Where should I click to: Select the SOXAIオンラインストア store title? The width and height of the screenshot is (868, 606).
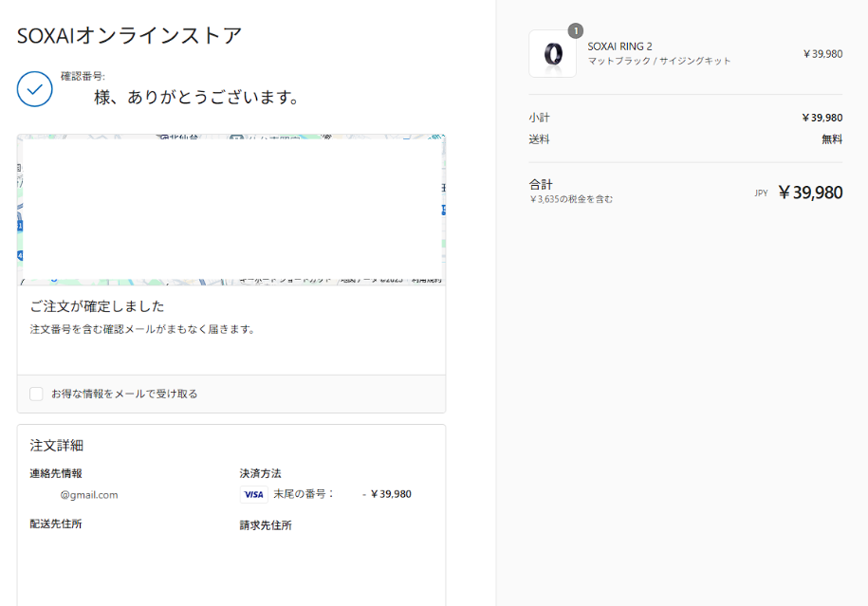point(130,35)
